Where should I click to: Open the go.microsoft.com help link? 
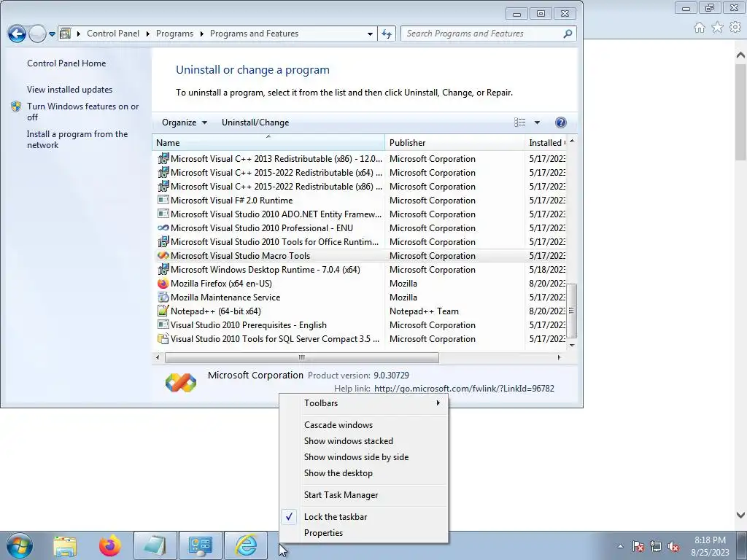(464, 389)
